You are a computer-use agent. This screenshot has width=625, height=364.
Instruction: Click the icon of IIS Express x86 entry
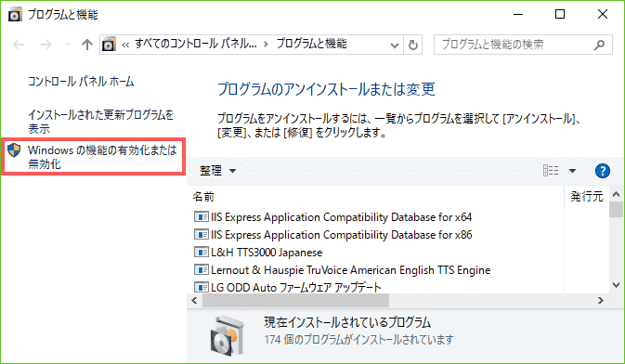(201, 234)
